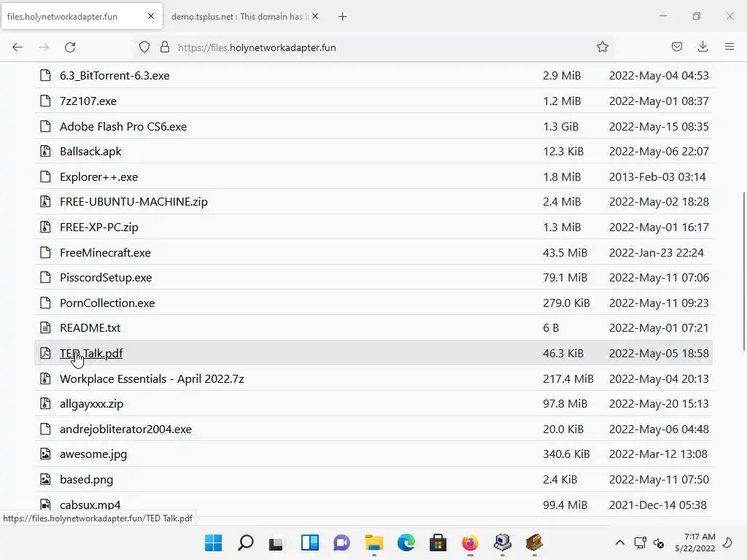The width and height of the screenshot is (747, 560).
Task: Open Adobe Flash Pro CS6.exe link
Action: pyautogui.click(x=123, y=127)
